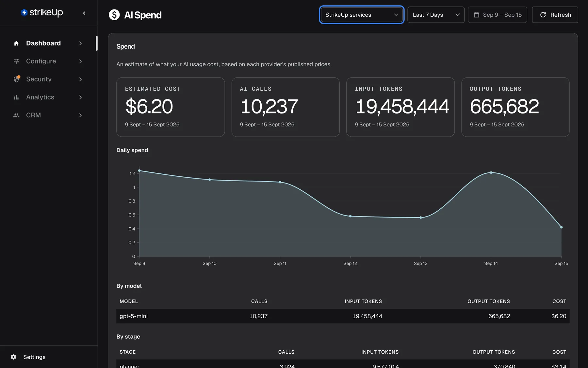Click the CRM people icon
The height and width of the screenshot is (368, 588).
pos(16,115)
